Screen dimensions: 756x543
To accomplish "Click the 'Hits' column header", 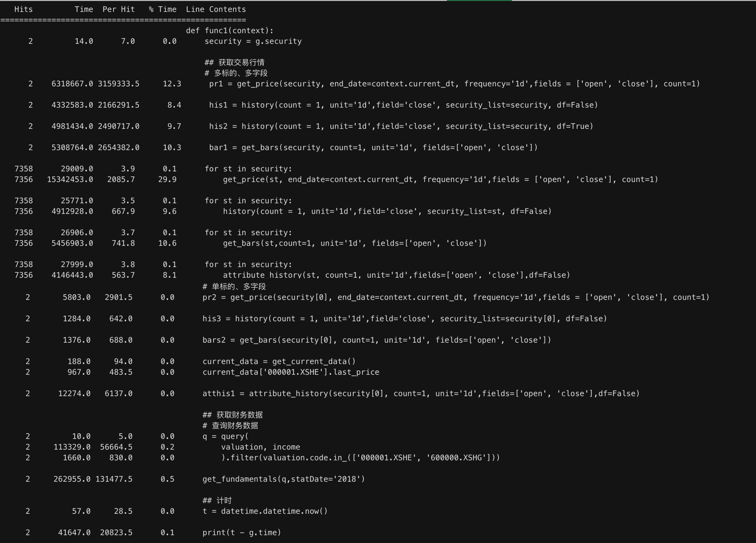I will point(24,9).
